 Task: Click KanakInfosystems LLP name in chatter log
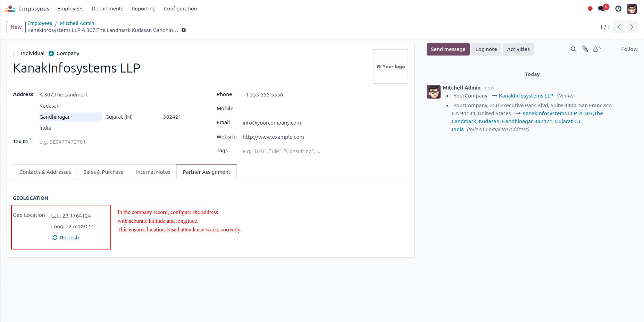(x=526, y=96)
